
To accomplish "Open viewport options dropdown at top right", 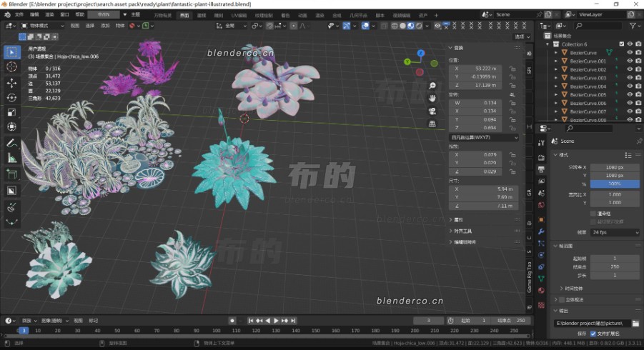I will coord(522,36).
